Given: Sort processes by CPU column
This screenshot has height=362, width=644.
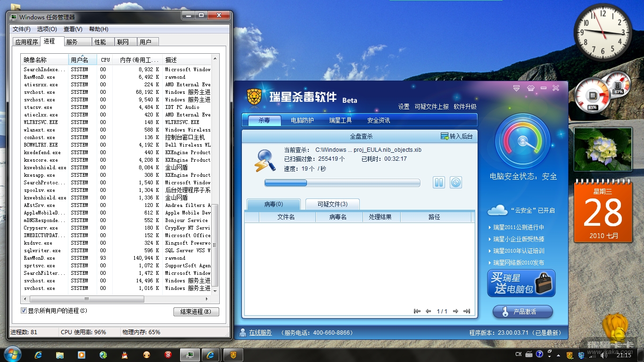Looking at the screenshot, I should [105, 60].
